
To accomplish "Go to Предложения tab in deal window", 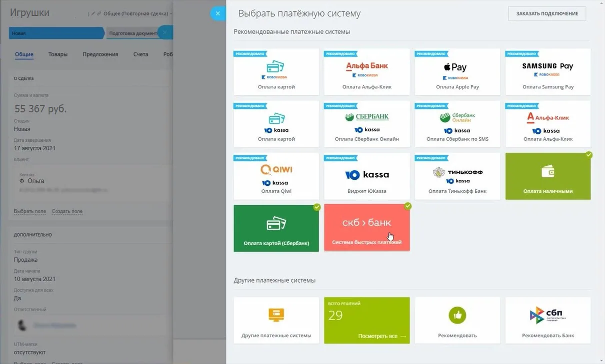I will point(100,54).
